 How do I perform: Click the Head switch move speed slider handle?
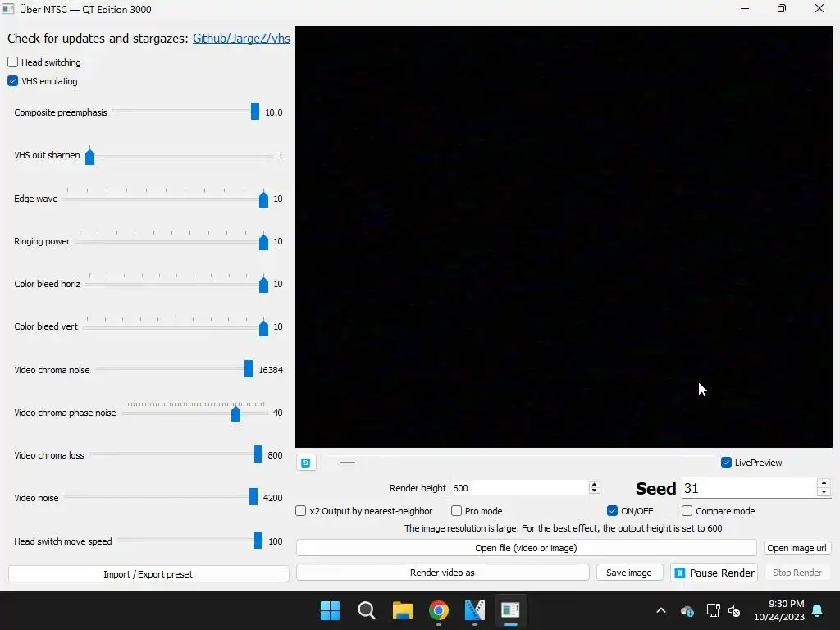(x=258, y=540)
